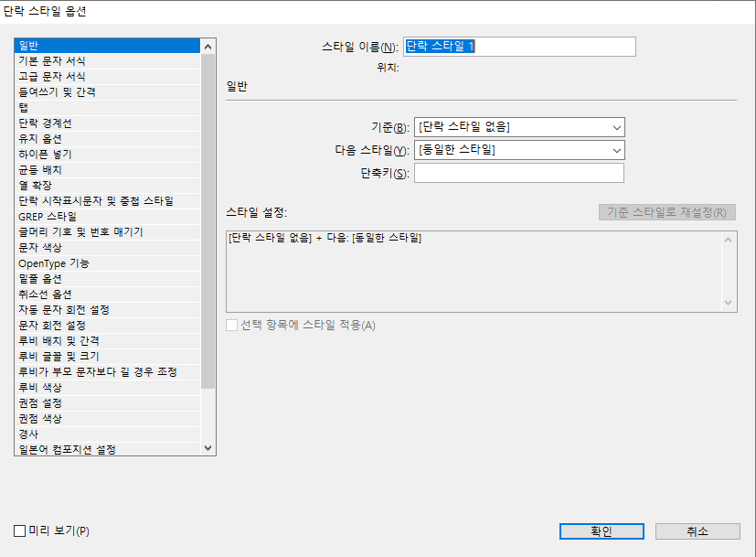
Task: Open the 다음 스타일 dropdown
Action: pos(519,150)
